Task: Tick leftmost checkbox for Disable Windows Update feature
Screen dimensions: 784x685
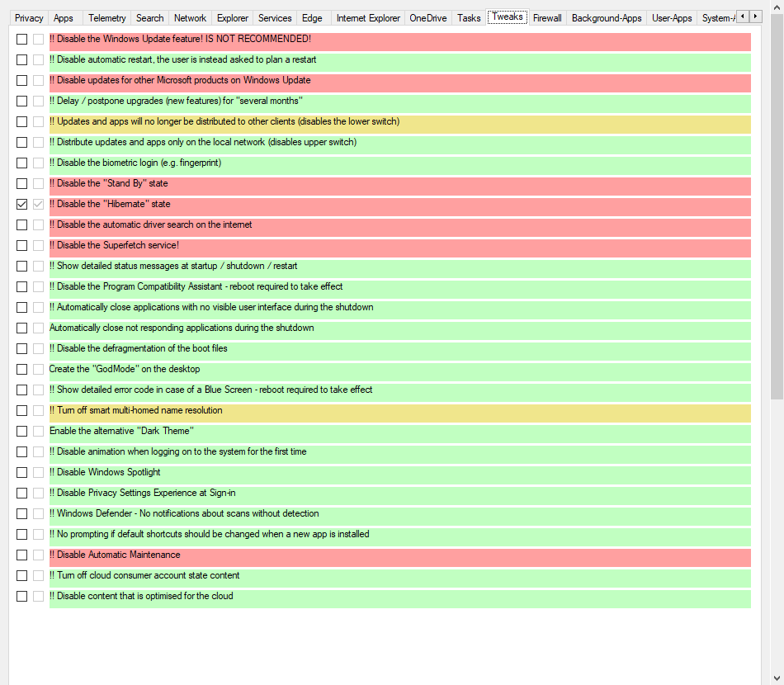Action: pyautogui.click(x=22, y=39)
